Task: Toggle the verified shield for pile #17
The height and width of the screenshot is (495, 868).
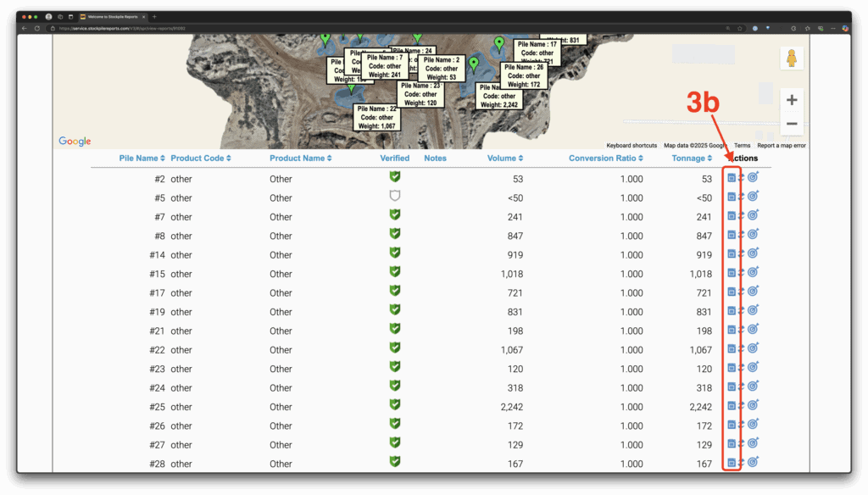Action: click(x=394, y=292)
